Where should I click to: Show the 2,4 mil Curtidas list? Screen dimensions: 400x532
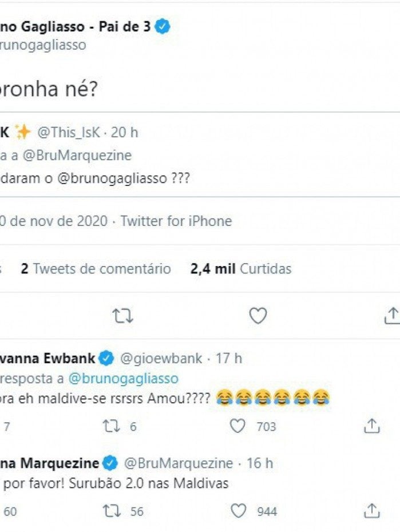(241, 268)
